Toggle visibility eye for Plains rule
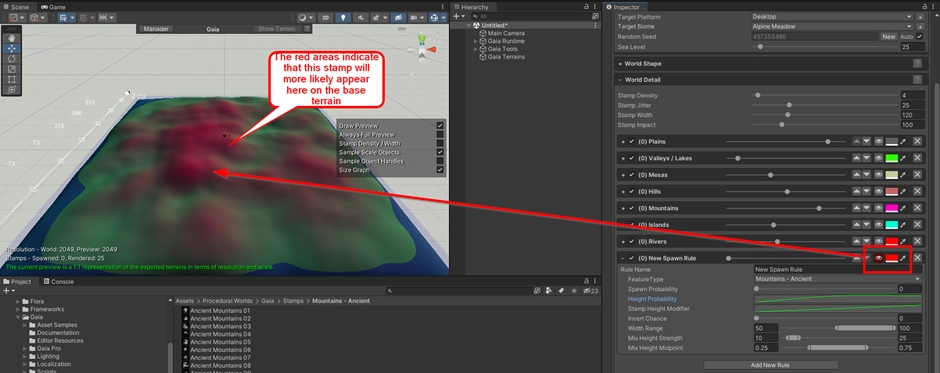Viewport: 940px width, 373px height. [878, 142]
